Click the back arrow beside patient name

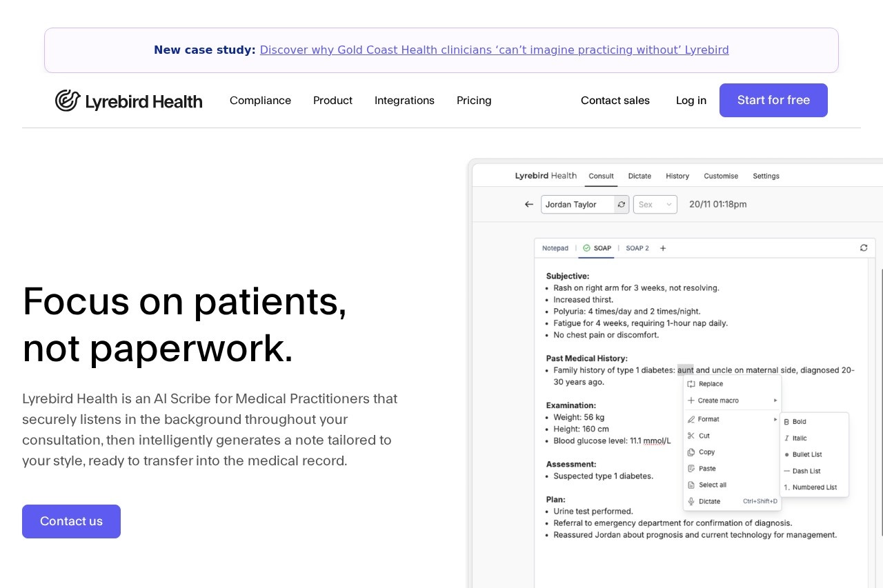[x=529, y=205]
